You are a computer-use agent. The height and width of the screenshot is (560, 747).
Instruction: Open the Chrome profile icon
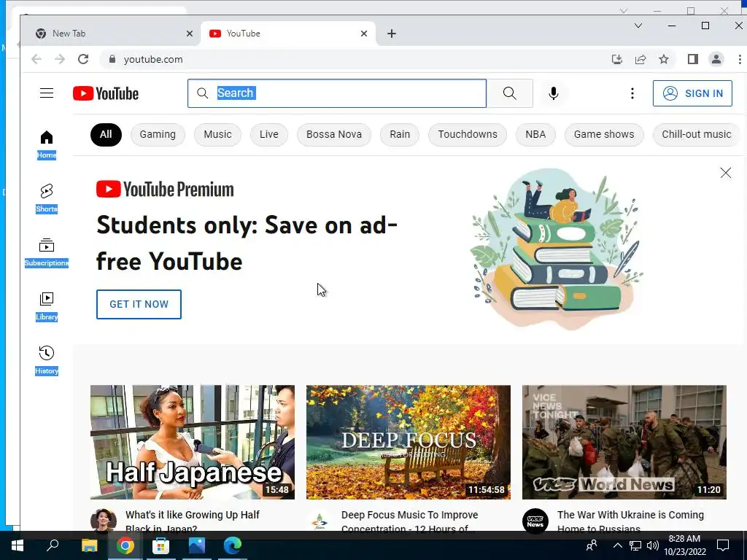click(x=716, y=59)
